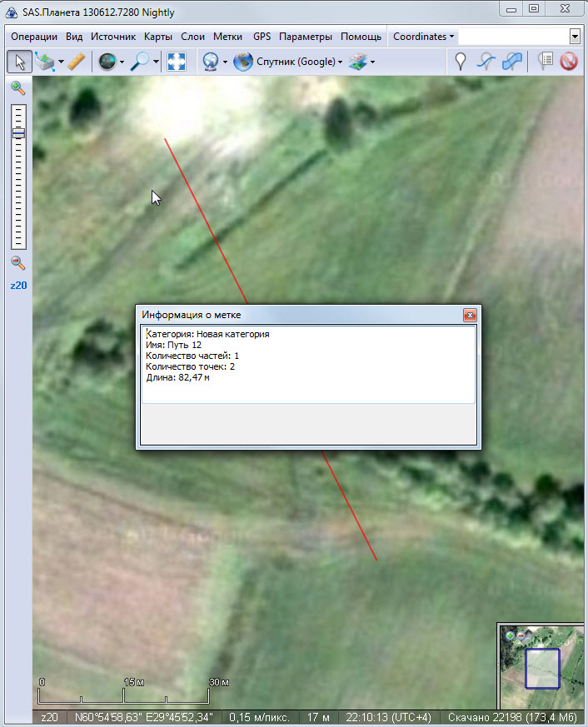Toggle hide all placemarks red icon
Screen dimensions: 588x727
[x=569, y=62]
